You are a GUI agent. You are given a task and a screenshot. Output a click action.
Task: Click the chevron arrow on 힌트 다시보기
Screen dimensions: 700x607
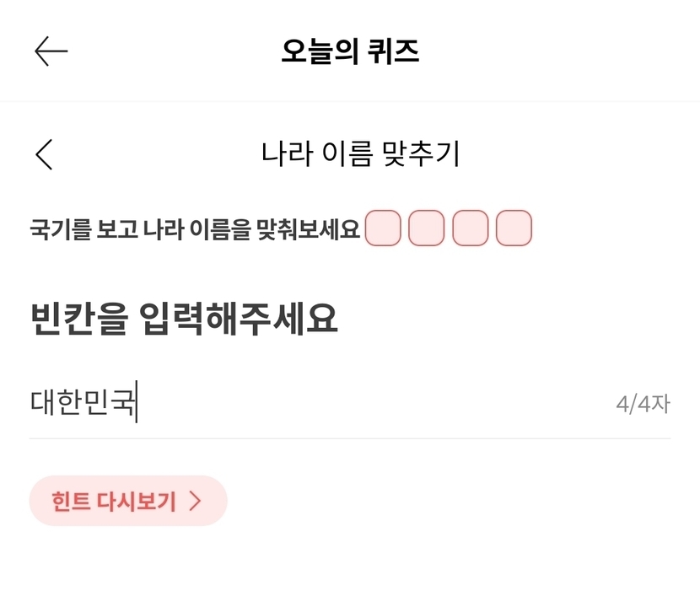pos(196,502)
